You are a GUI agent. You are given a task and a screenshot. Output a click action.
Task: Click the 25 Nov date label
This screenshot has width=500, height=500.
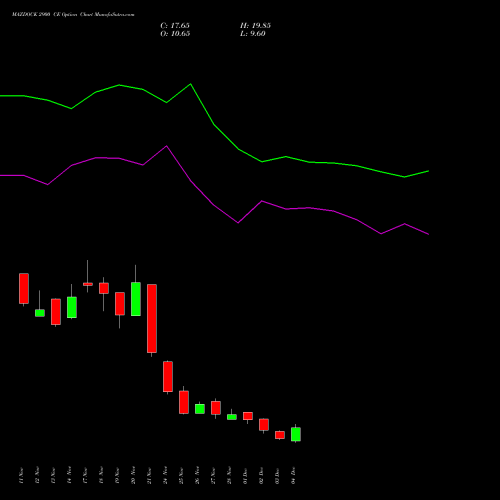pos(181,475)
